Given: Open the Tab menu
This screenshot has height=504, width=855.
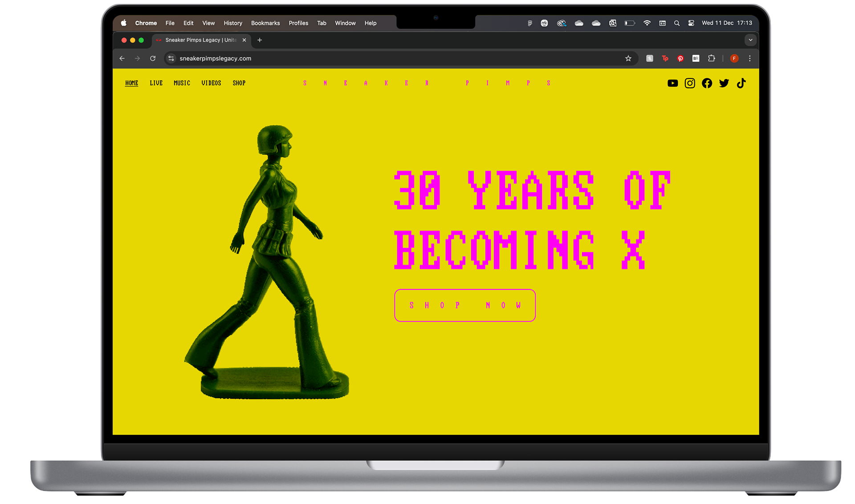Looking at the screenshot, I should 322,23.
